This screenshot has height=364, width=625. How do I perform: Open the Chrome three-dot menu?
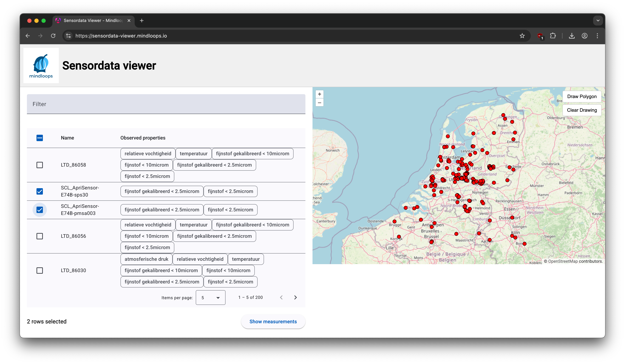click(597, 36)
